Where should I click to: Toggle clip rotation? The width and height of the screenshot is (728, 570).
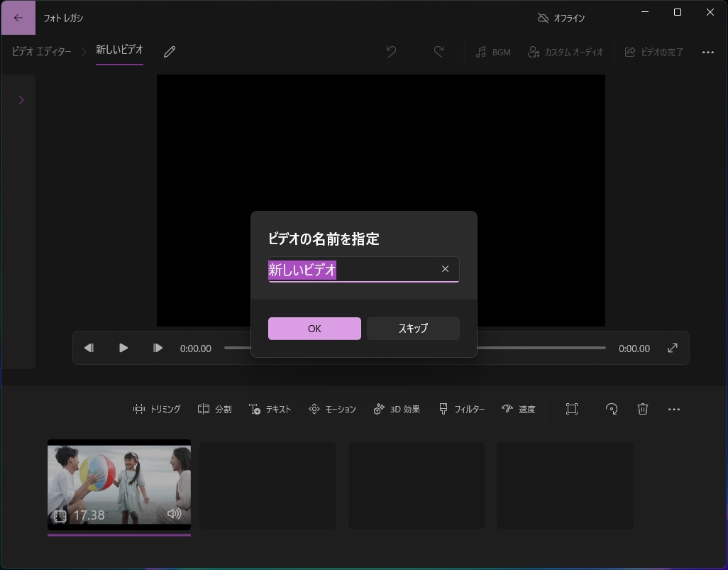[x=612, y=409]
